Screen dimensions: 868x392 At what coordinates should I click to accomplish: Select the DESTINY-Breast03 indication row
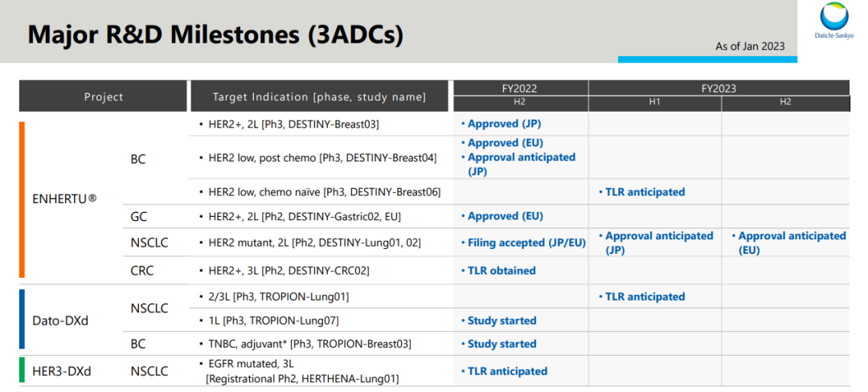pyautogui.click(x=293, y=124)
